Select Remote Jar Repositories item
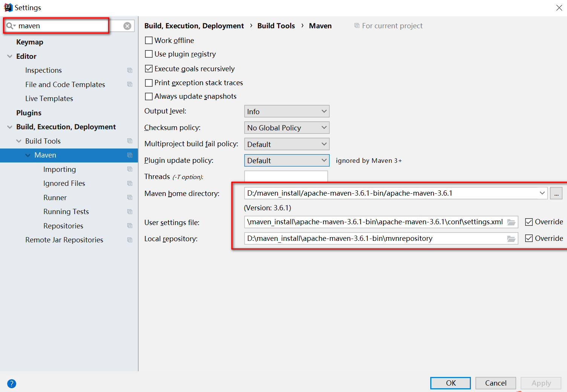Image resolution: width=567 pixels, height=392 pixels. (x=64, y=240)
